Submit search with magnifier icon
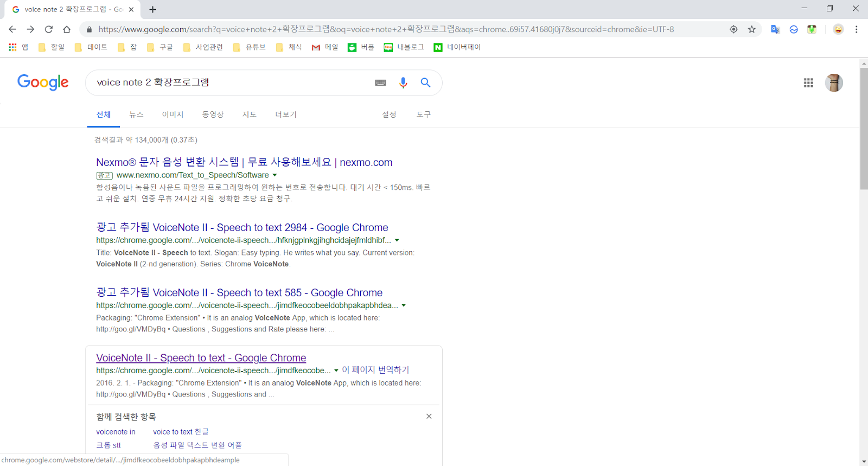The height and width of the screenshot is (466, 868). tap(426, 82)
